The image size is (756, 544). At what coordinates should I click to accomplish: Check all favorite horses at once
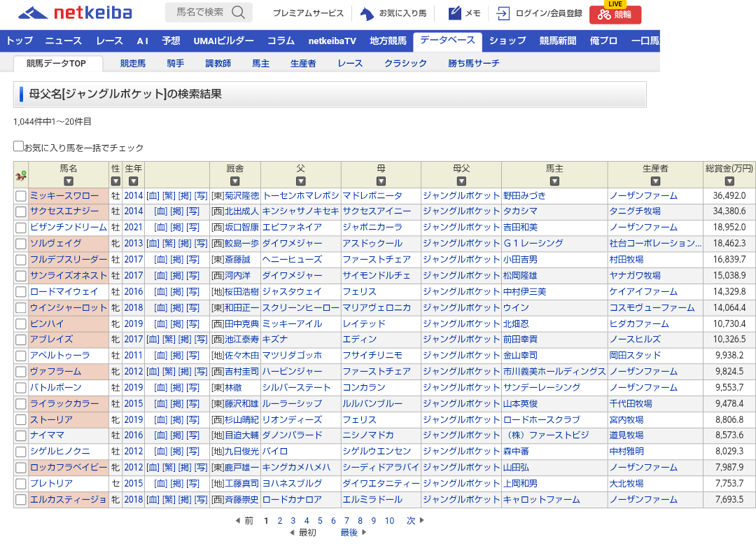[x=18, y=146]
